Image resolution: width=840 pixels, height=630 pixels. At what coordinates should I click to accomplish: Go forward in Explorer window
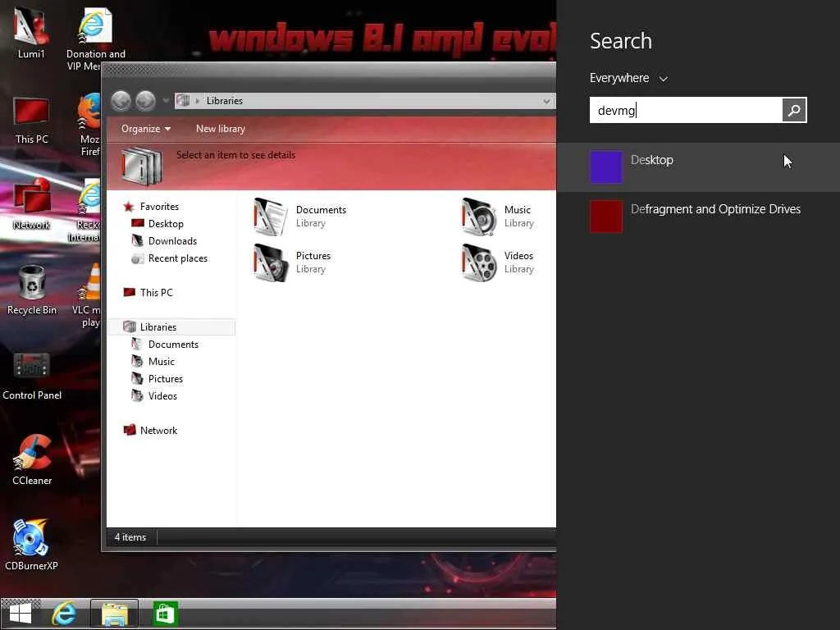click(145, 101)
